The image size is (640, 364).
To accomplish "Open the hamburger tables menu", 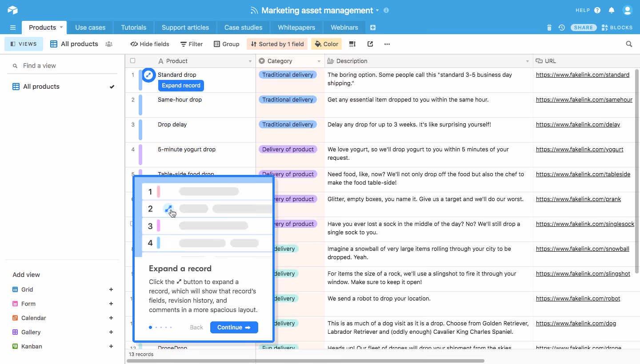I will [x=13, y=28].
